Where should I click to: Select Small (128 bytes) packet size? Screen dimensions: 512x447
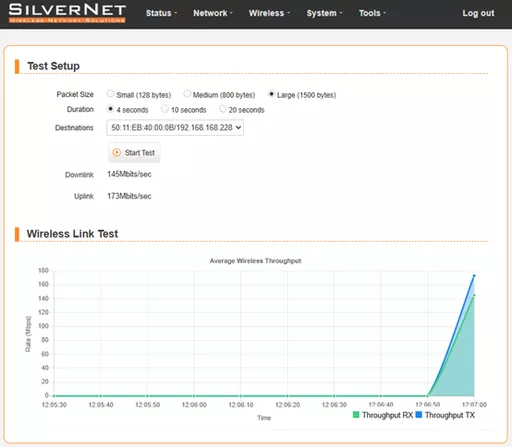coord(110,94)
